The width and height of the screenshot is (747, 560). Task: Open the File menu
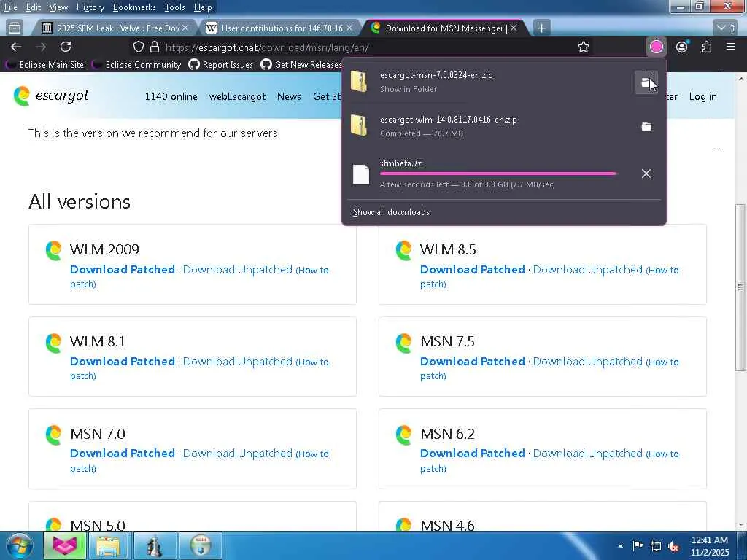pos(10,7)
